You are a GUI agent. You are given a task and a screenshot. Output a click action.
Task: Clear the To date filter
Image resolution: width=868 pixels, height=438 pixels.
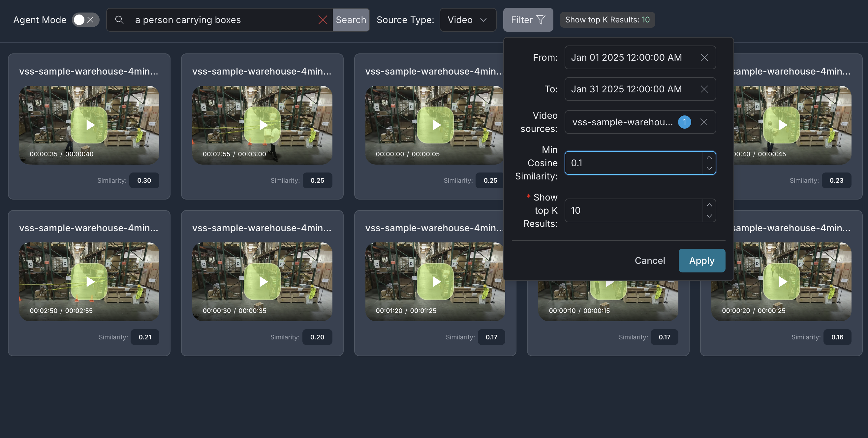[x=704, y=89]
